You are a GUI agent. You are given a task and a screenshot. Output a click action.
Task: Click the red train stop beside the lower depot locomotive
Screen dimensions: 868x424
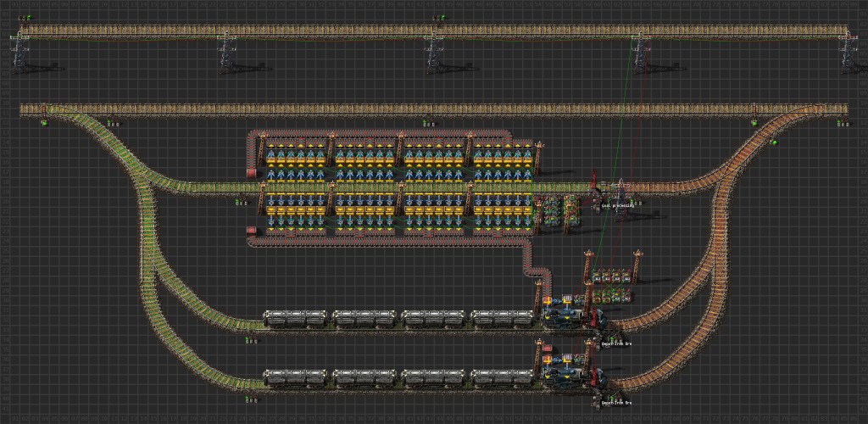597,379
